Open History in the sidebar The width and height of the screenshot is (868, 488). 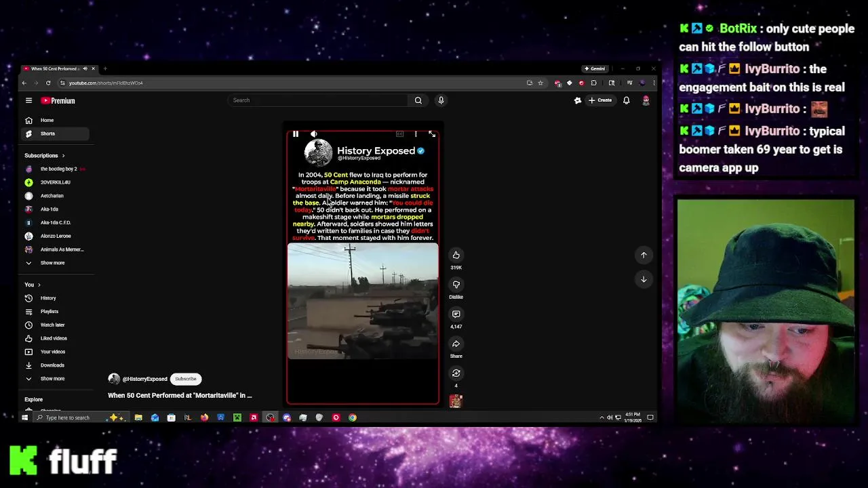point(54,298)
